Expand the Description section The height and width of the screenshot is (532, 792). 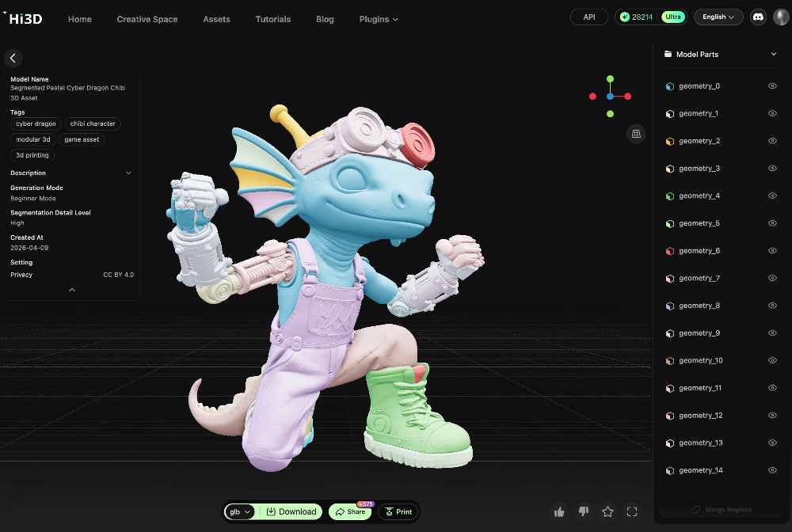[128, 173]
